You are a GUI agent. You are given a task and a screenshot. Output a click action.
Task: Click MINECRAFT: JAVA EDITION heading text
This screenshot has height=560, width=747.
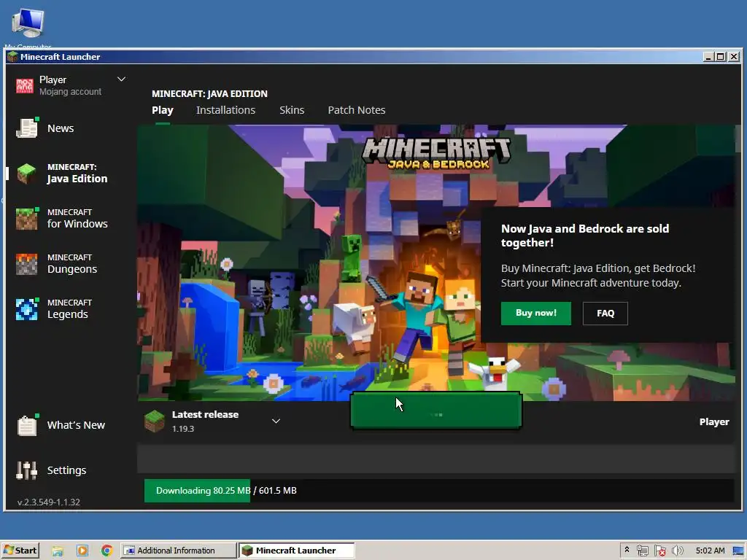click(x=209, y=94)
